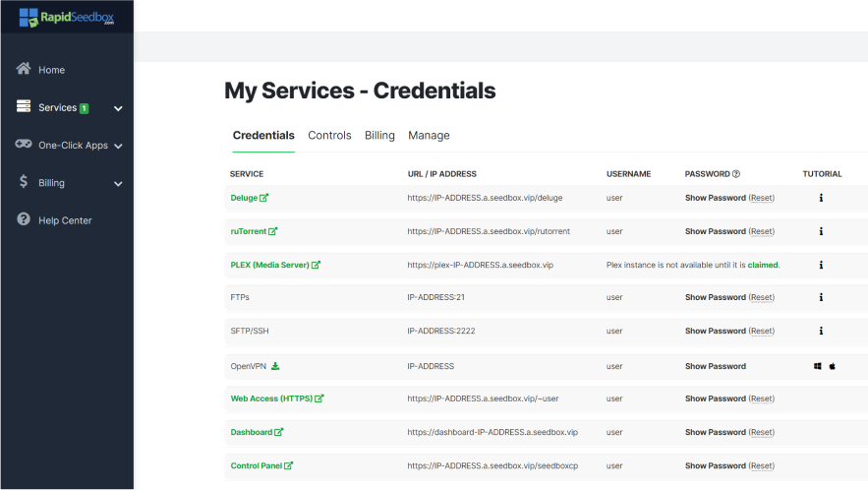The height and width of the screenshot is (490, 868).
Task: Open the PLEX tutorial info icon
Action: coord(821,265)
